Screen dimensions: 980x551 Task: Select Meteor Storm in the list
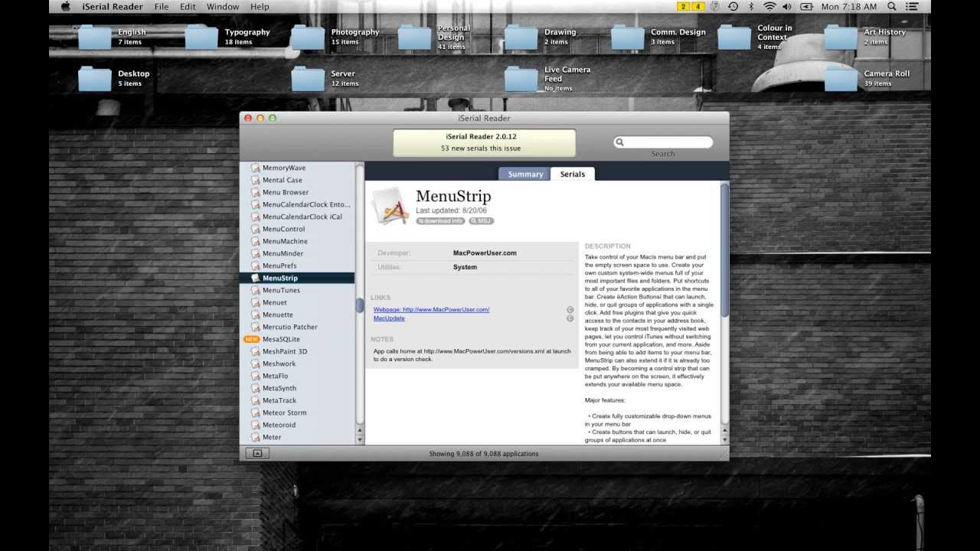coord(297,412)
